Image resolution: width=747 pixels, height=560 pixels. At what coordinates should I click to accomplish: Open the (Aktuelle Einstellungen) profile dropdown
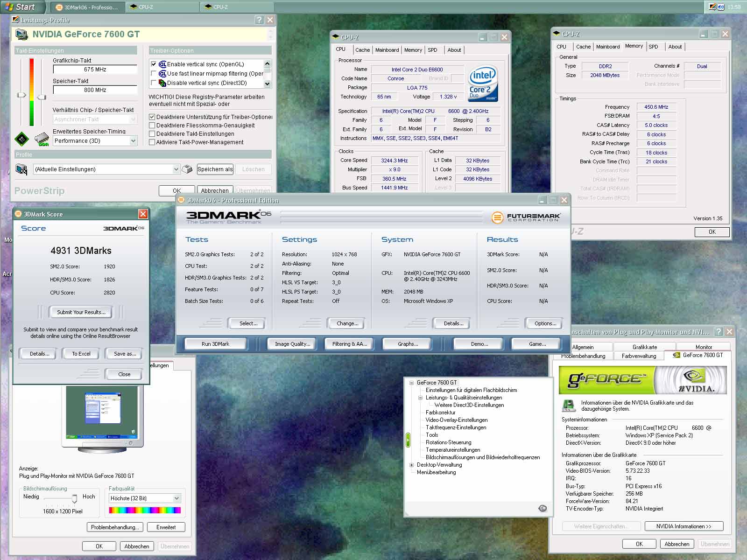click(x=176, y=169)
